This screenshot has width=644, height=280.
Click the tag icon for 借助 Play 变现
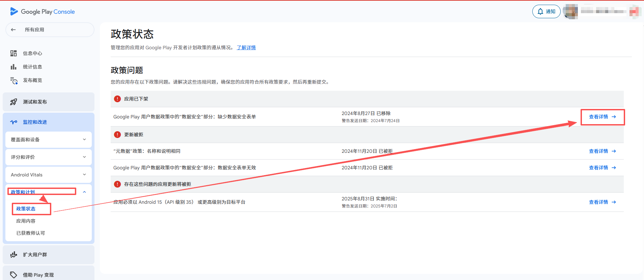point(13,275)
